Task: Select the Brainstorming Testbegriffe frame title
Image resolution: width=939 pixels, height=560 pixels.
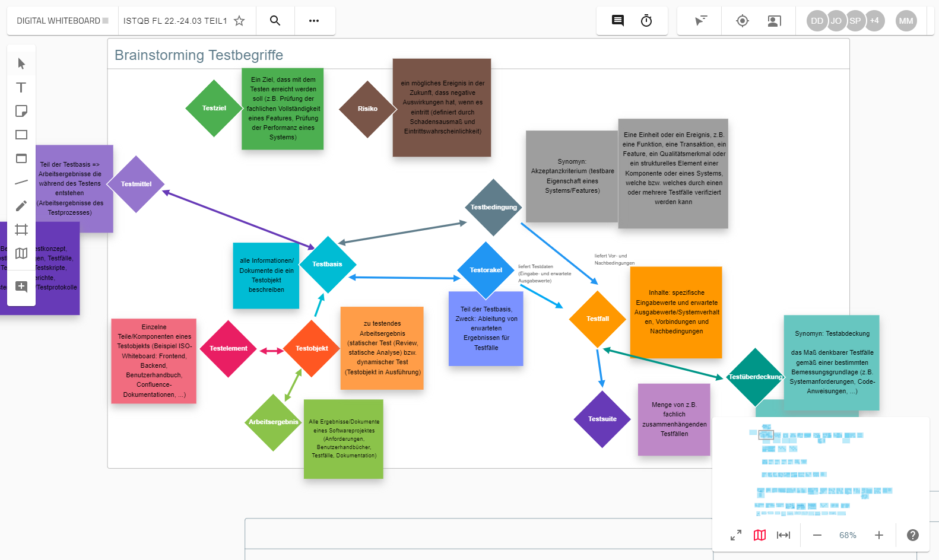Action: pyautogui.click(x=199, y=55)
